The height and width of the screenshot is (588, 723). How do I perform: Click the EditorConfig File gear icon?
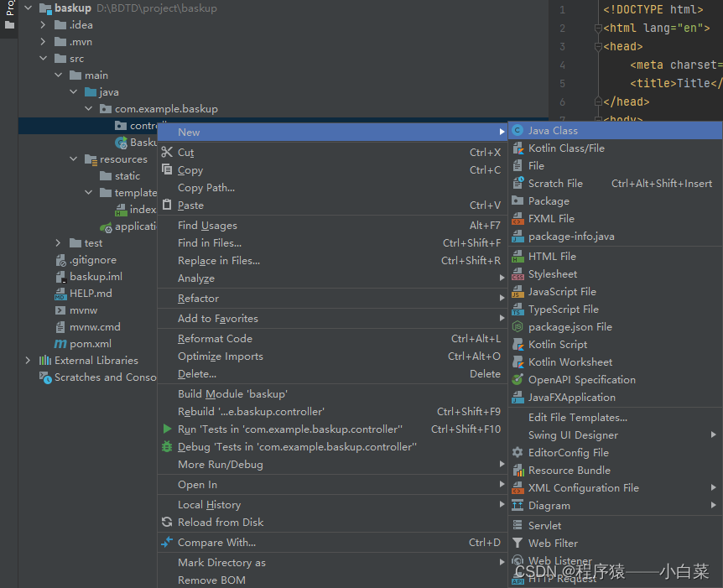(x=518, y=453)
